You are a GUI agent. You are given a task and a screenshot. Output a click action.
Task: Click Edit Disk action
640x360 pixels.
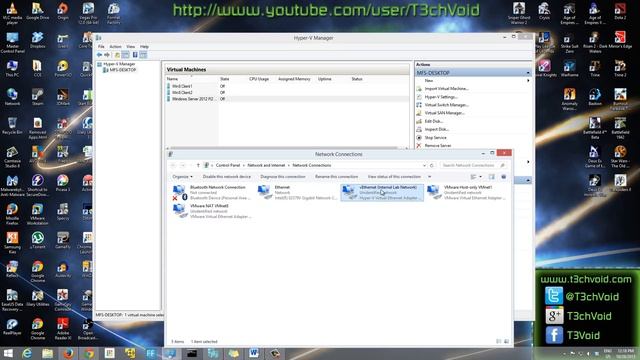pos(433,121)
